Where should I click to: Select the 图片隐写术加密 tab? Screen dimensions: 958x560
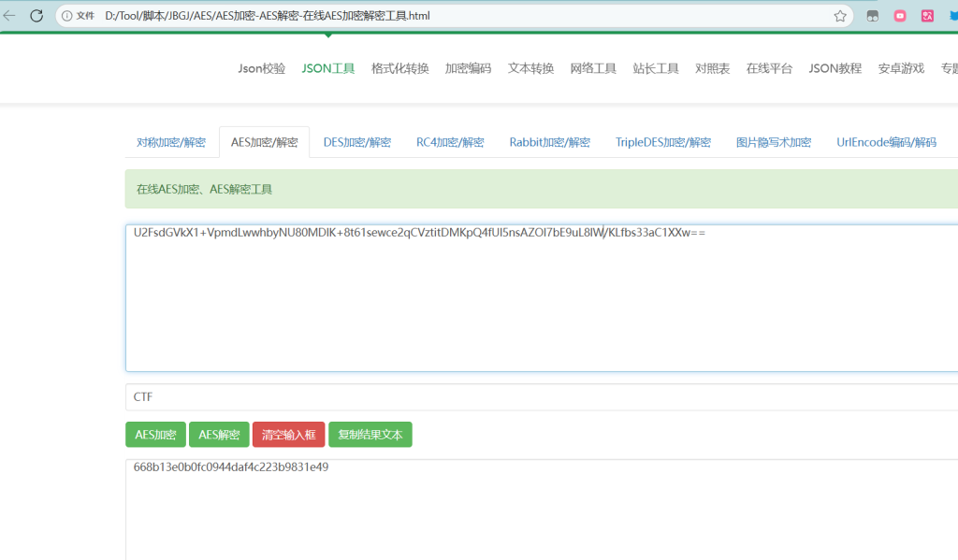pyautogui.click(x=773, y=142)
